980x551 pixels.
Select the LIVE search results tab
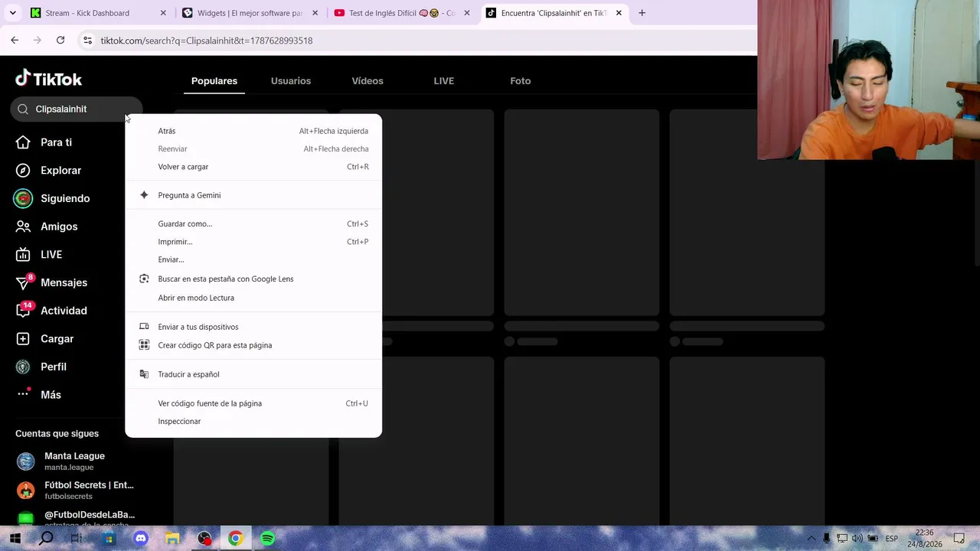(x=444, y=81)
